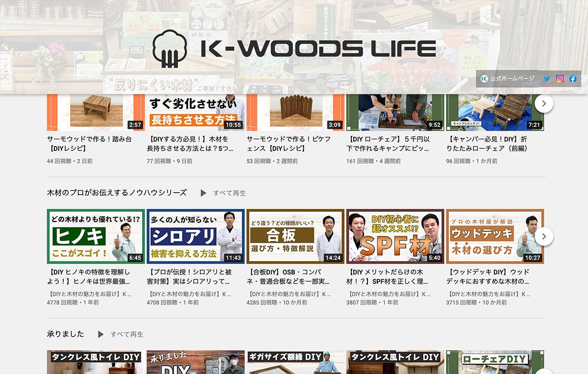Image resolution: width=588 pixels, height=374 pixels.
Task: Open the channel's Twitter page
Action: point(545,78)
